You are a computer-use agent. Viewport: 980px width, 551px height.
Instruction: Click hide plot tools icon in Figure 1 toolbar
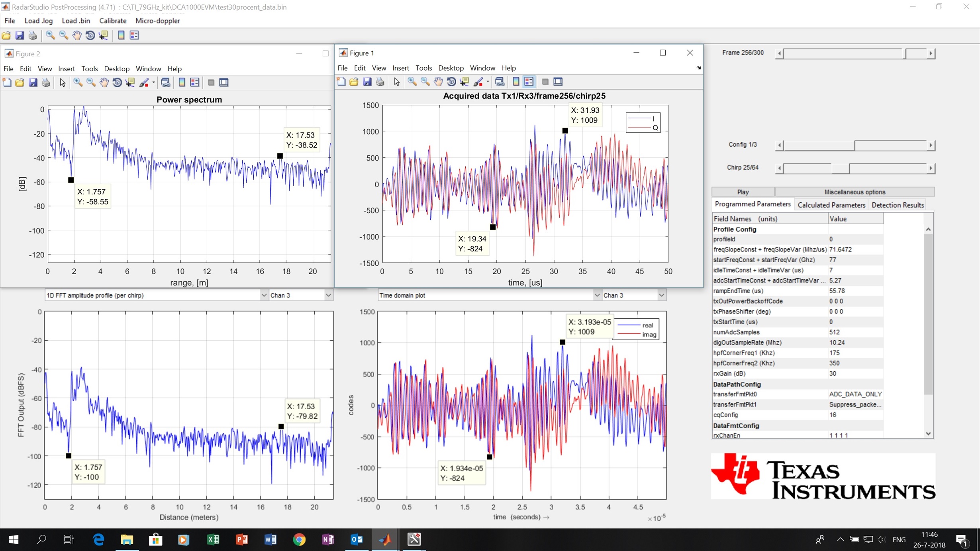point(545,82)
